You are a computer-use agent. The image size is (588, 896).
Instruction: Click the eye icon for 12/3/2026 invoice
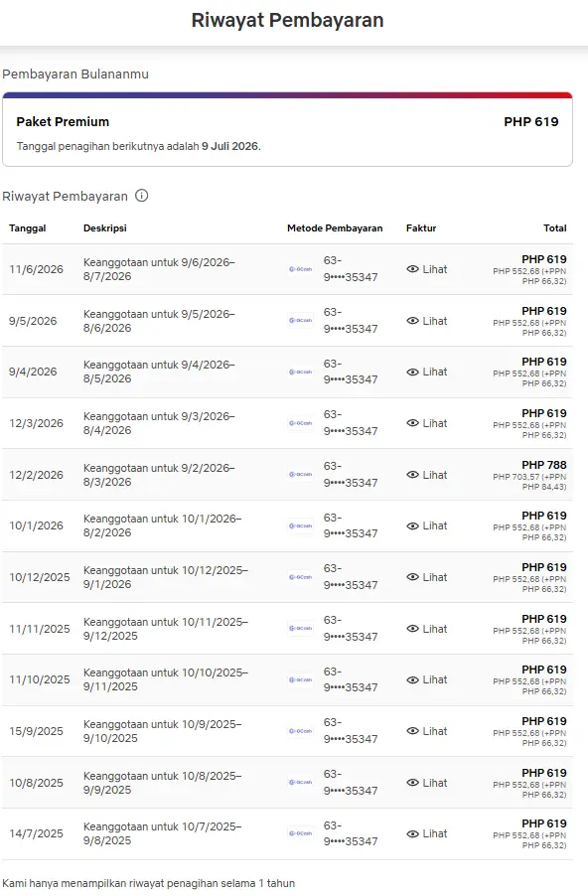coord(412,423)
